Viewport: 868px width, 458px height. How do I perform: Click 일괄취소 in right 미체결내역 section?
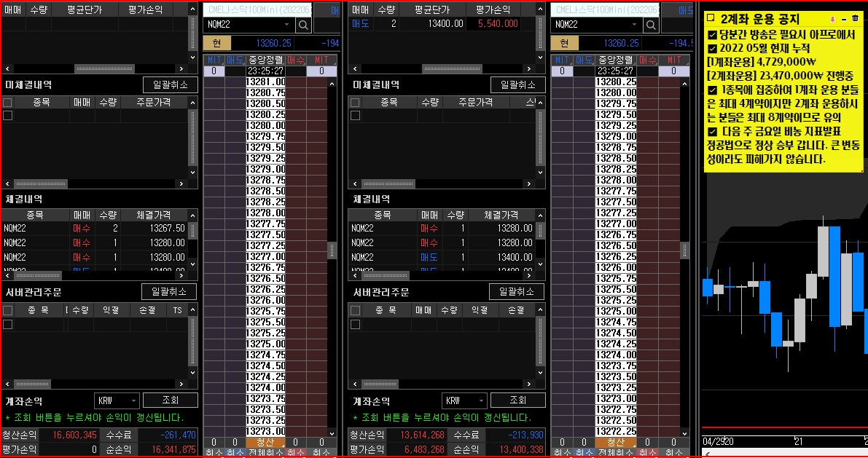click(x=517, y=84)
